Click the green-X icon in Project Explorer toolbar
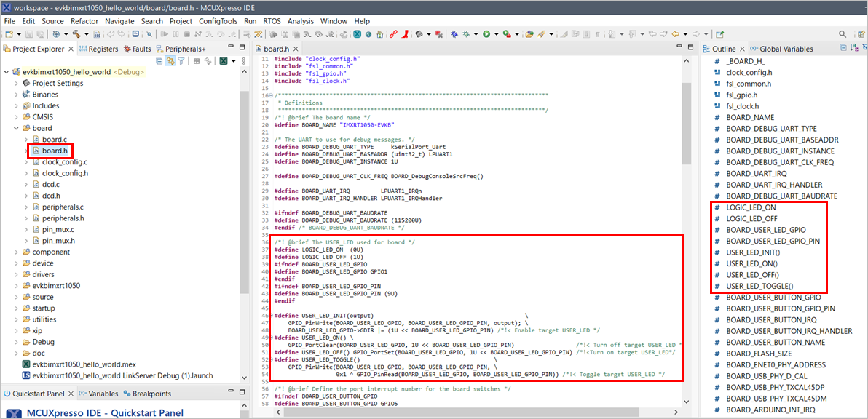The width and height of the screenshot is (868, 419). point(223,61)
